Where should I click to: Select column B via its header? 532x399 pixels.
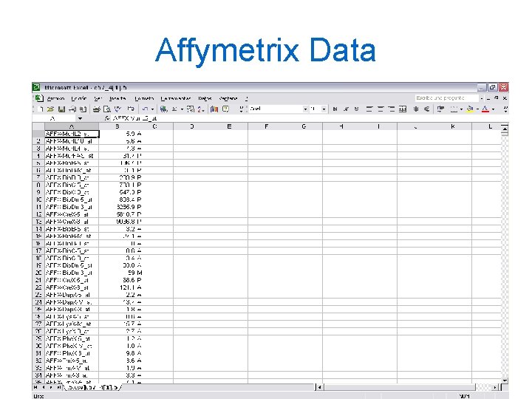point(117,126)
